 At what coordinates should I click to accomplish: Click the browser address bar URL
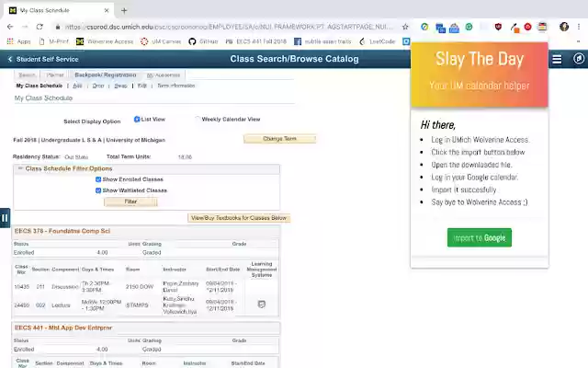tap(229, 27)
